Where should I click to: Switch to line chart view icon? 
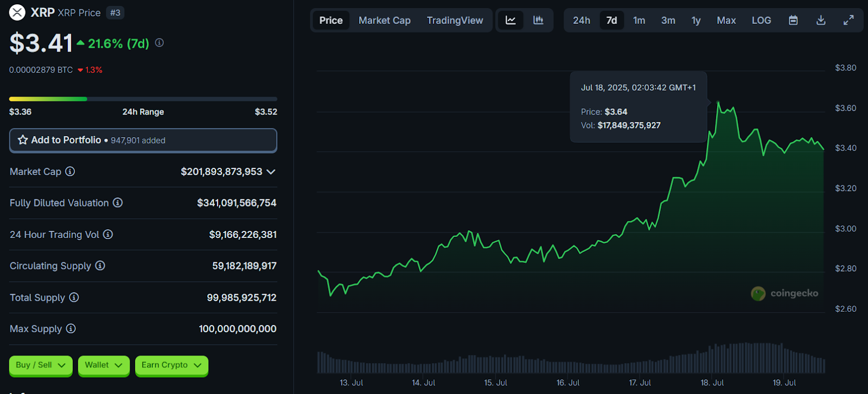(x=510, y=21)
